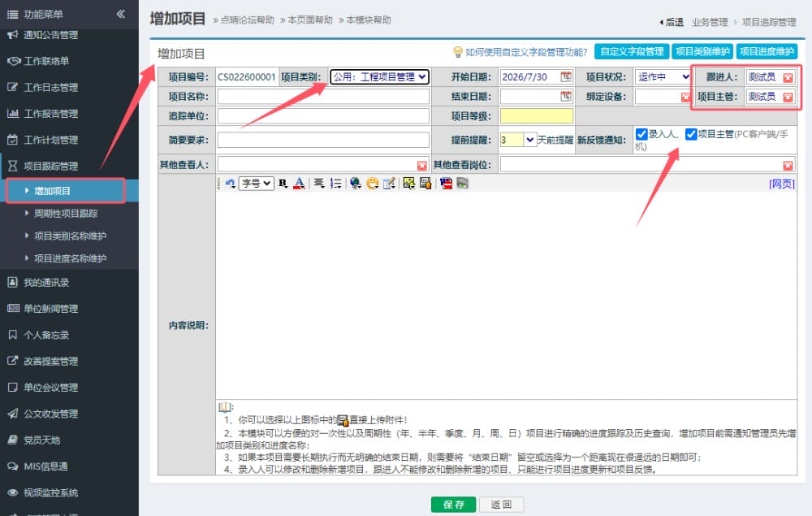Insert a picture using the image icon
Image resolution: width=812 pixels, height=516 pixels.
[409, 183]
